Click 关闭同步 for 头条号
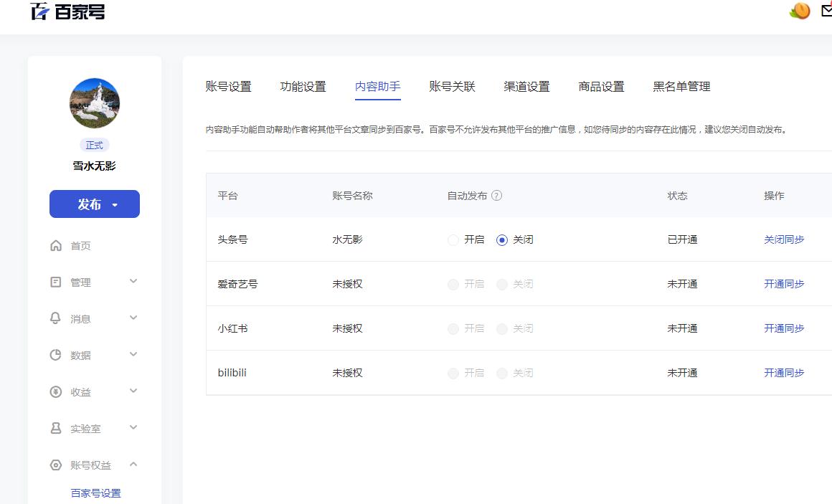 coord(784,239)
